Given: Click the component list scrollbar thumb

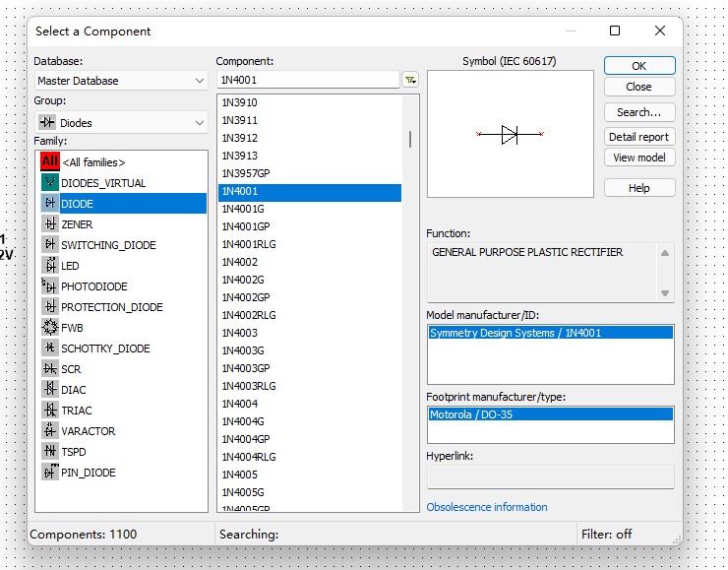Looking at the screenshot, I should coord(410,140).
